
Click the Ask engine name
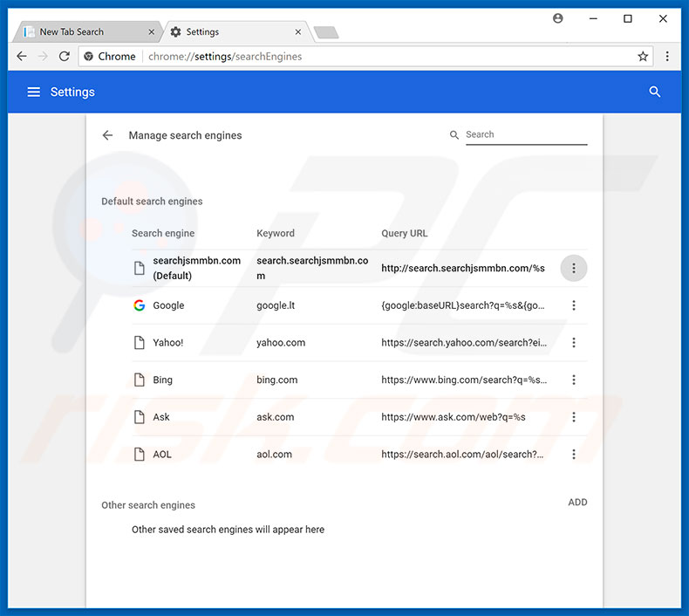point(160,417)
